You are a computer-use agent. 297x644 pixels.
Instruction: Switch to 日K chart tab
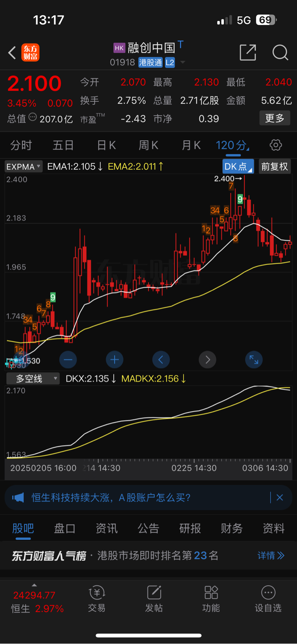[x=106, y=145]
